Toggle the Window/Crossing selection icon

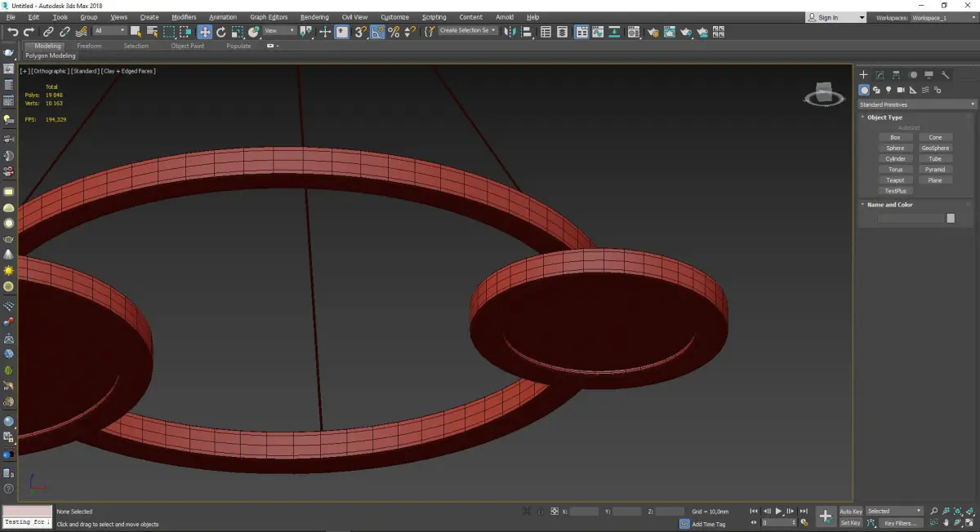click(x=185, y=32)
